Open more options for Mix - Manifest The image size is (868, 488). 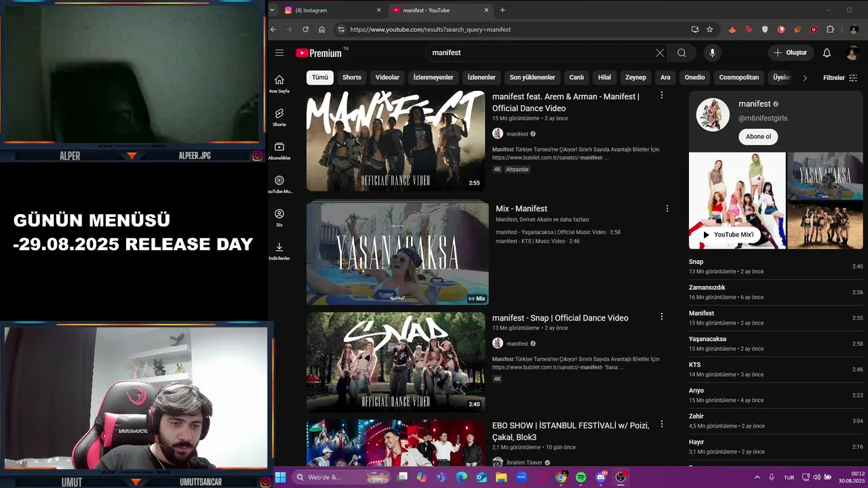pyautogui.click(x=667, y=209)
